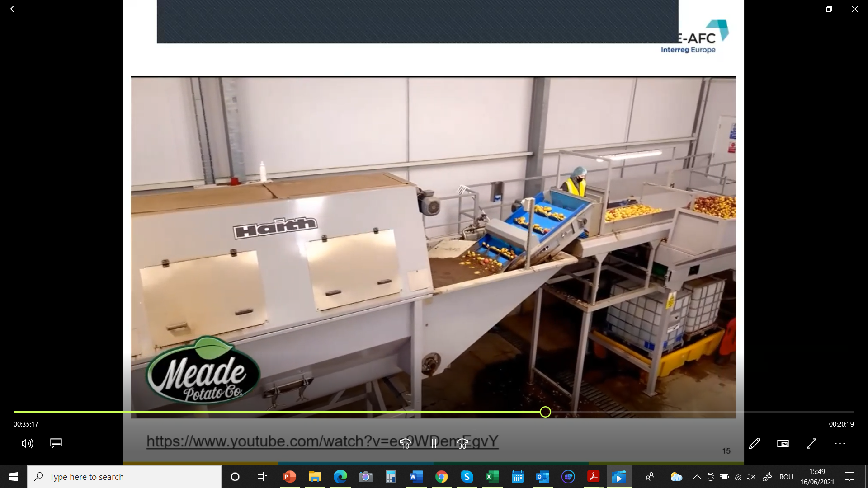Open the volume control
This screenshot has width=868, height=488.
point(28,443)
